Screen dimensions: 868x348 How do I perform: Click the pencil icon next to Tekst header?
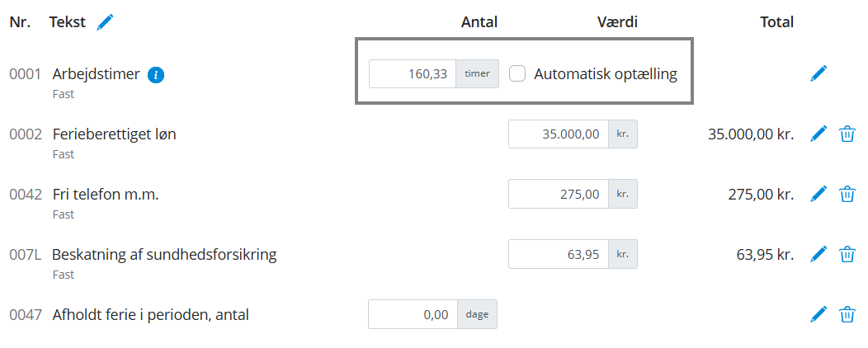[x=105, y=22]
